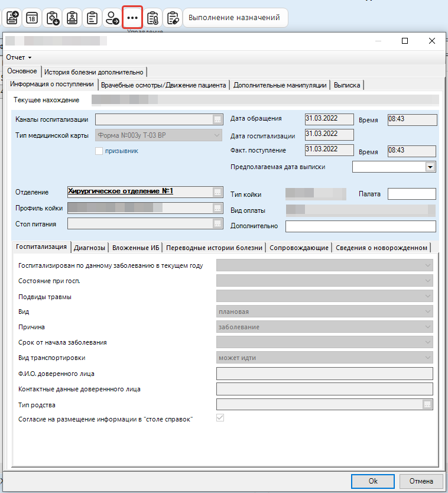Image resolution: width=448 pixels, height=493 pixels.
Task: Click the Палата input field
Action: click(412, 194)
